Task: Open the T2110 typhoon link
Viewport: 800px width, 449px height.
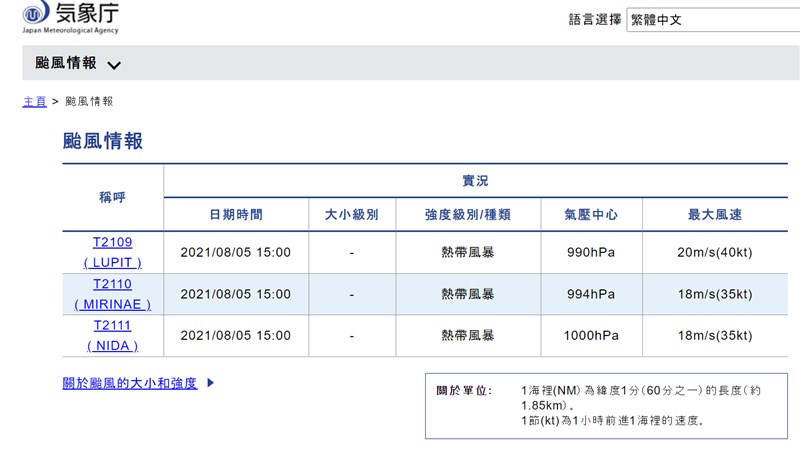Action: tap(112, 284)
